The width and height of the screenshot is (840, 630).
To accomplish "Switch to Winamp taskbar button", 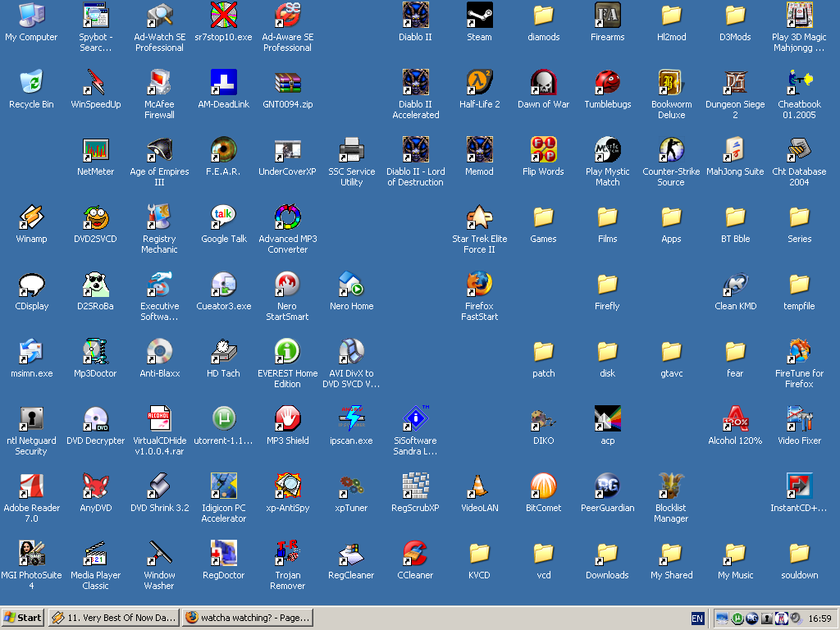I will [x=113, y=618].
